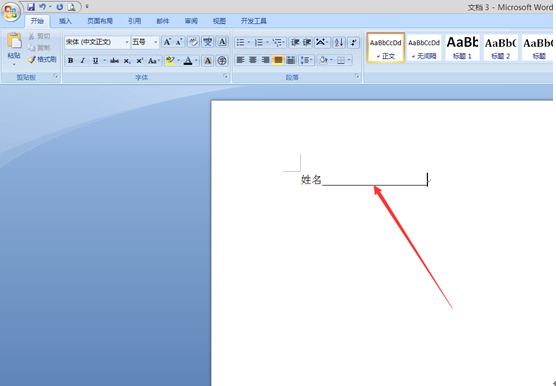This screenshot has height=386, width=556.
Task: Apply font color
Action: coord(188,61)
